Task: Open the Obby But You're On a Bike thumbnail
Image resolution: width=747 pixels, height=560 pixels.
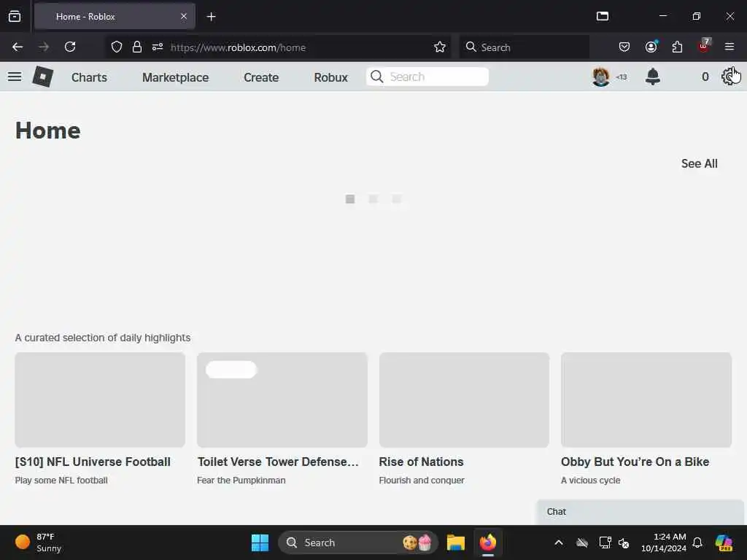Action: click(x=646, y=400)
